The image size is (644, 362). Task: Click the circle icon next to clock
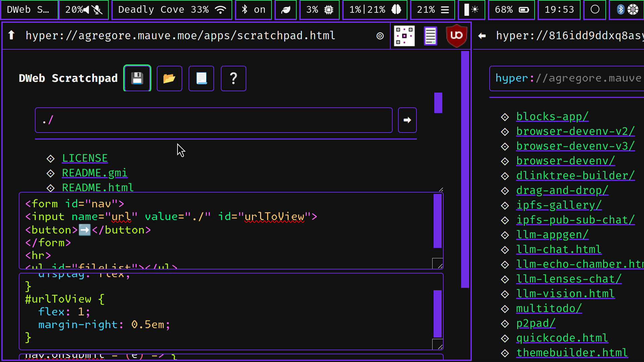coord(595,10)
